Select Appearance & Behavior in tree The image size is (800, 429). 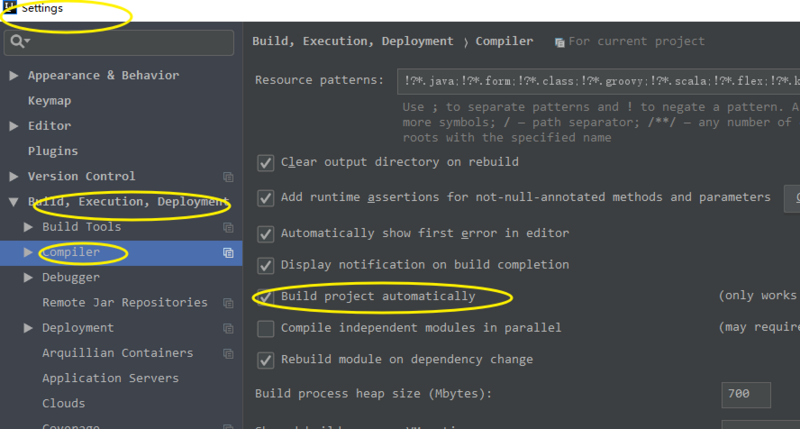pyautogui.click(x=104, y=75)
